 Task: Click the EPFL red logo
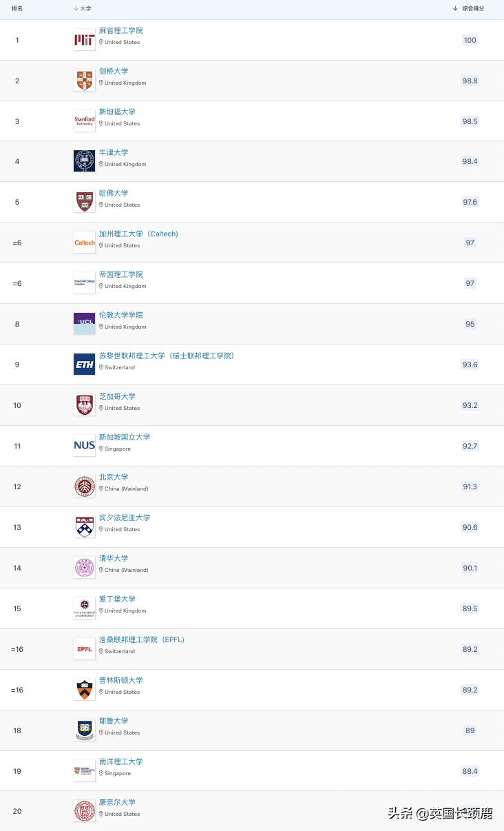point(84,649)
